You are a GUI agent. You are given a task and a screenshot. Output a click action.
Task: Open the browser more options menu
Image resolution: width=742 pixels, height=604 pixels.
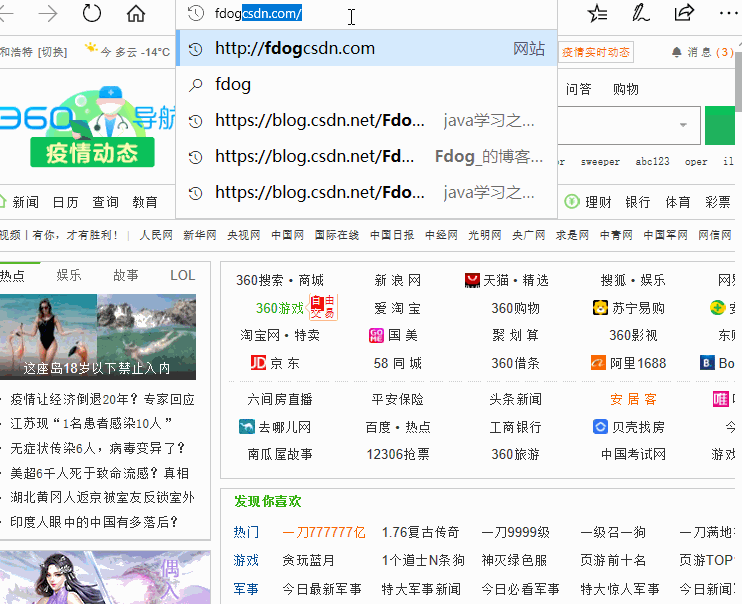point(728,13)
